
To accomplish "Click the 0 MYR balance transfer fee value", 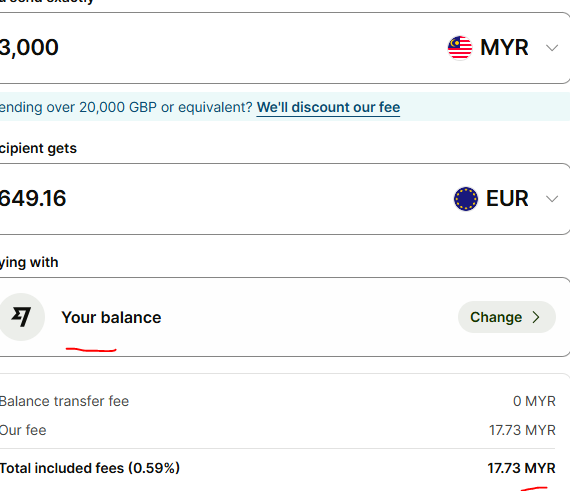I will [x=534, y=401].
